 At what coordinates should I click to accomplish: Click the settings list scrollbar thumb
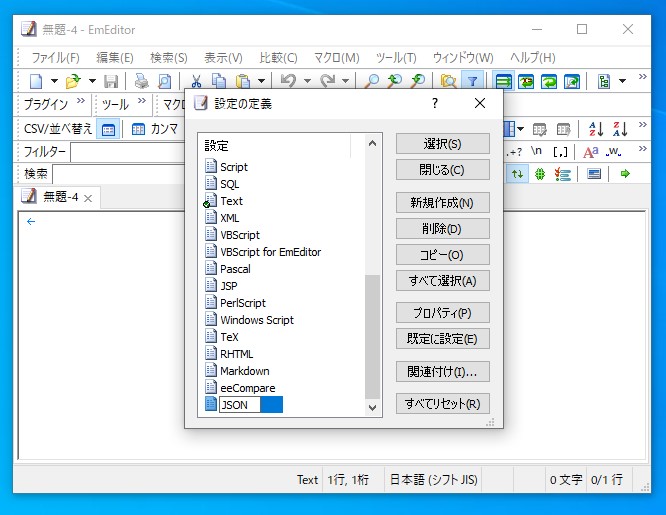[372, 337]
